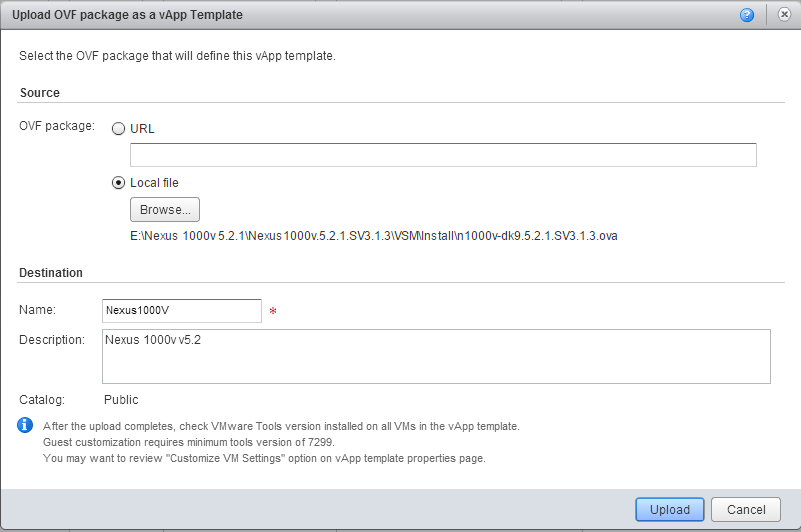Click the Public catalog value

(121, 400)
